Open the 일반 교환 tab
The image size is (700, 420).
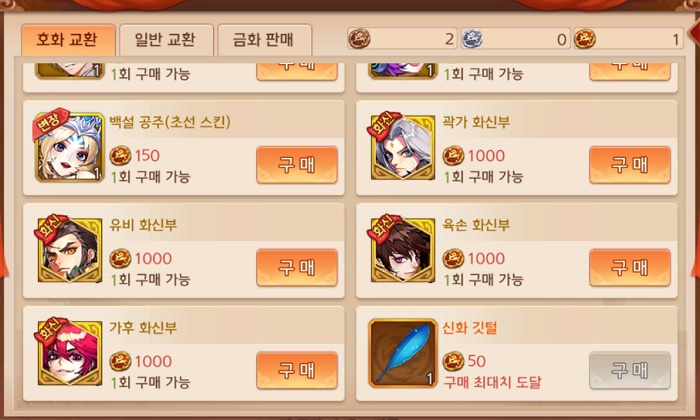[x=166, y=40]
